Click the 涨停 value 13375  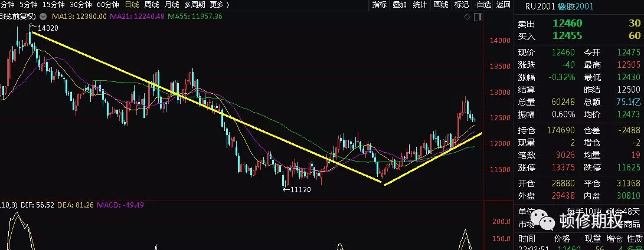[x=564, y=167]
